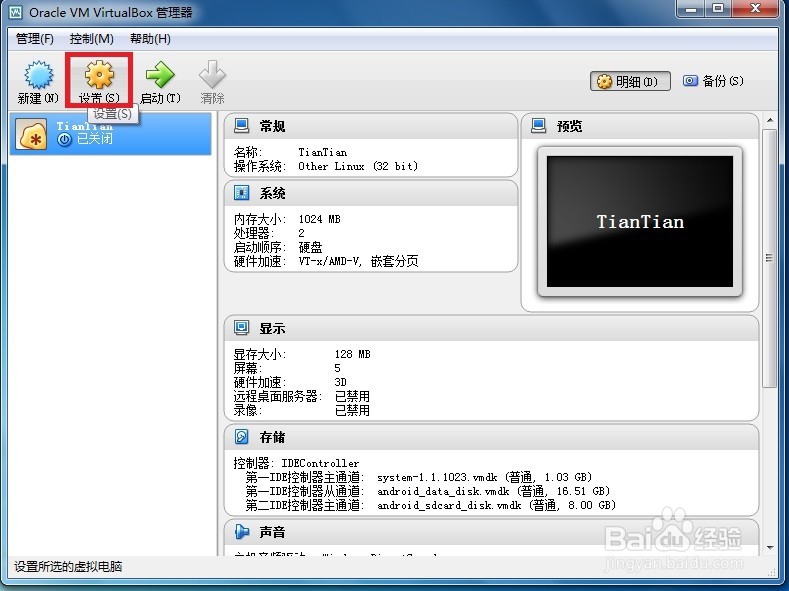Open Settings (设置) gear icon in toolbar

pyautogui.click(x=99, y=74)
